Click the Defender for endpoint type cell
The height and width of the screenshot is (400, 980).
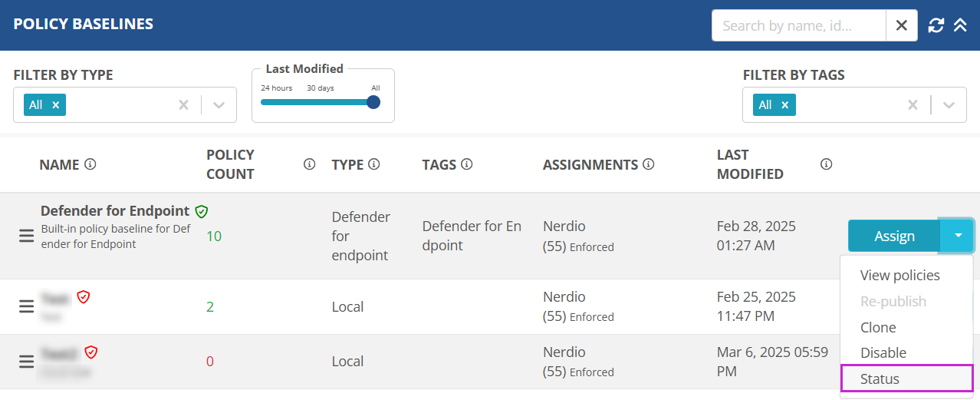pos(361,236)
